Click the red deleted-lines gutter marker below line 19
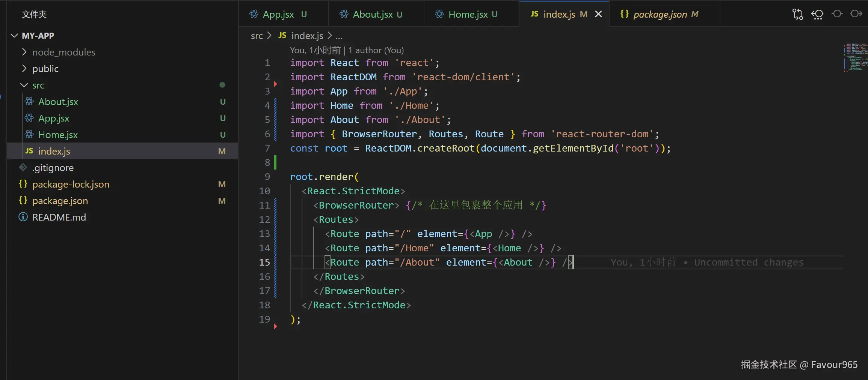The image size is (868, 380). point(276,326)
